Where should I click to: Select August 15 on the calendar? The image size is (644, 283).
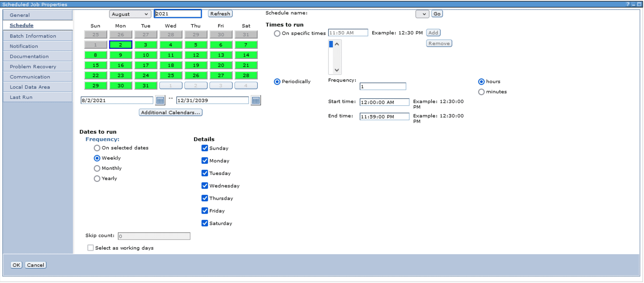(96, 65)
